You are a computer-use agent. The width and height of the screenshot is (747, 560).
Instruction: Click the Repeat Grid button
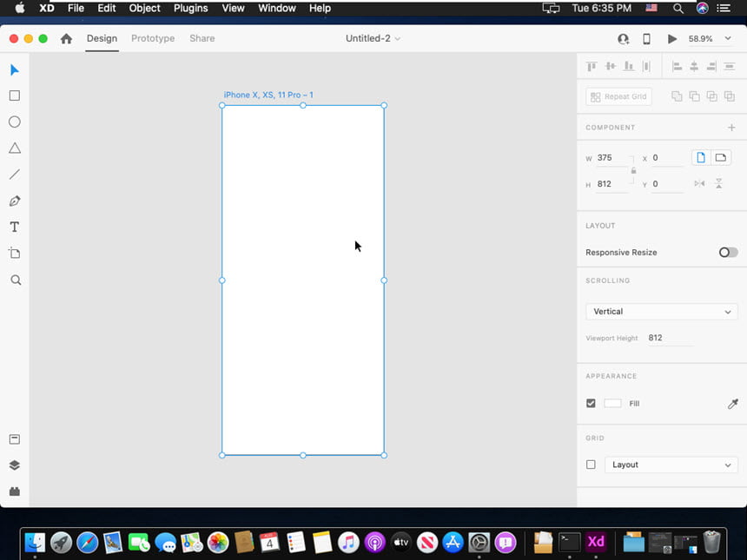618,96
